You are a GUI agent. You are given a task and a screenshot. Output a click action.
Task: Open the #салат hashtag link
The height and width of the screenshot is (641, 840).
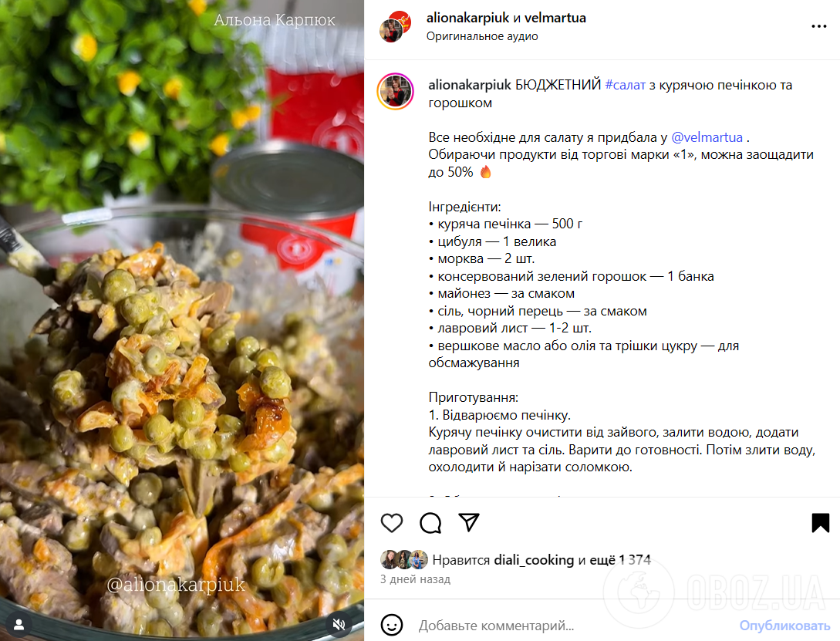[625, 85]
